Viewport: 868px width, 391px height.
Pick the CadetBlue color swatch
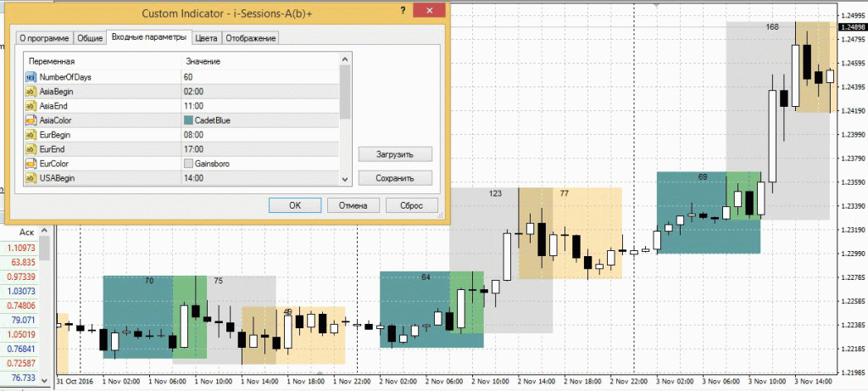(x=188, y=120)
